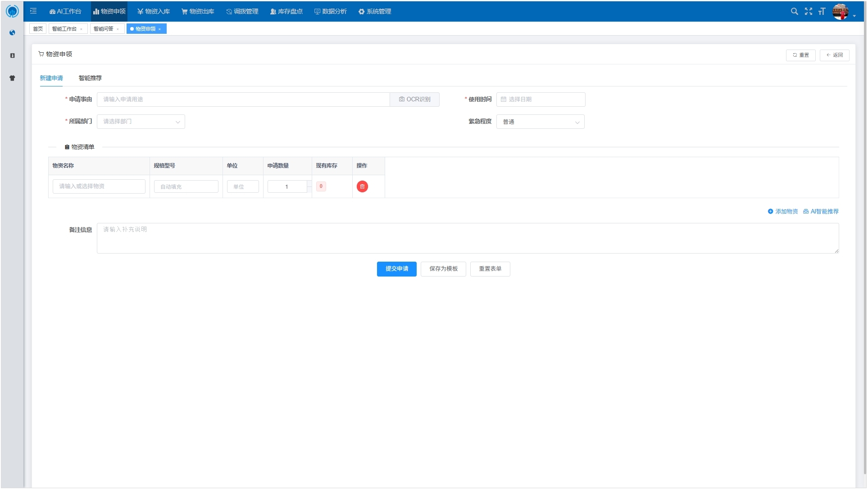The width and height of the screenshot is (868, 490).
Task: Click the 备注信息 remarks text area
Action: pyautogui.click(x=468, y=238)
